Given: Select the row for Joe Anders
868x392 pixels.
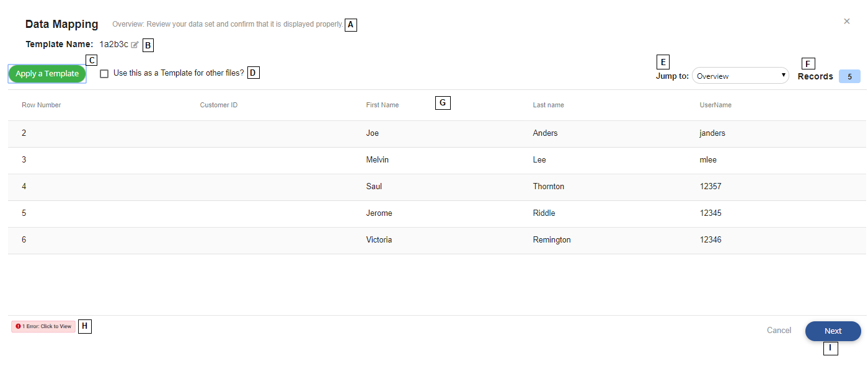Looking at the screenshot, I should (x=434, y=133).
